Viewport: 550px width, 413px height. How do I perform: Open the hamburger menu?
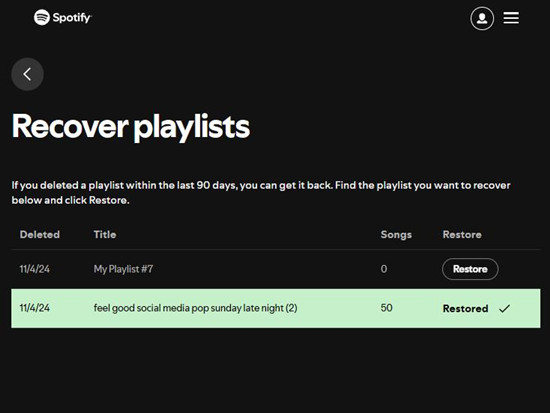[511, 18]
